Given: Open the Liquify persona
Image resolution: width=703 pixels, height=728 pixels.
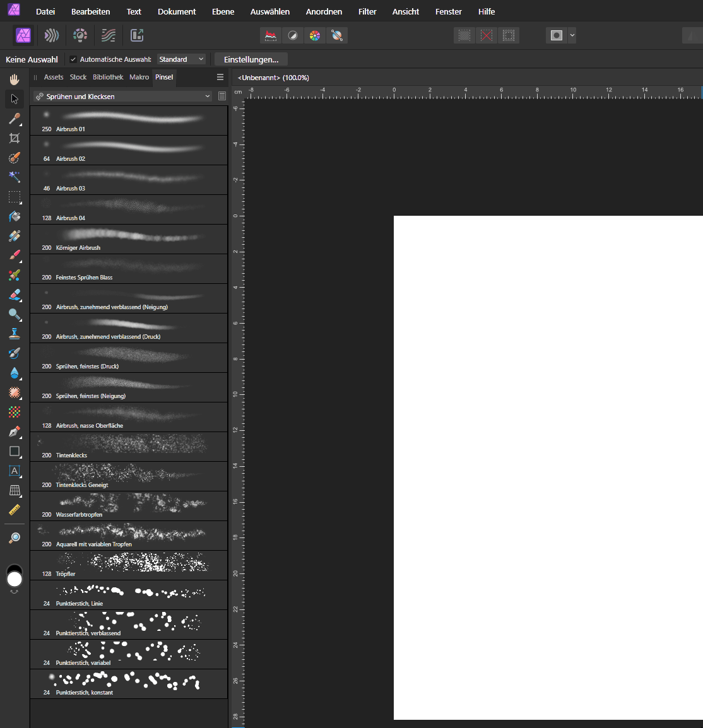Looking at the screenshot, I should [50, 35].
